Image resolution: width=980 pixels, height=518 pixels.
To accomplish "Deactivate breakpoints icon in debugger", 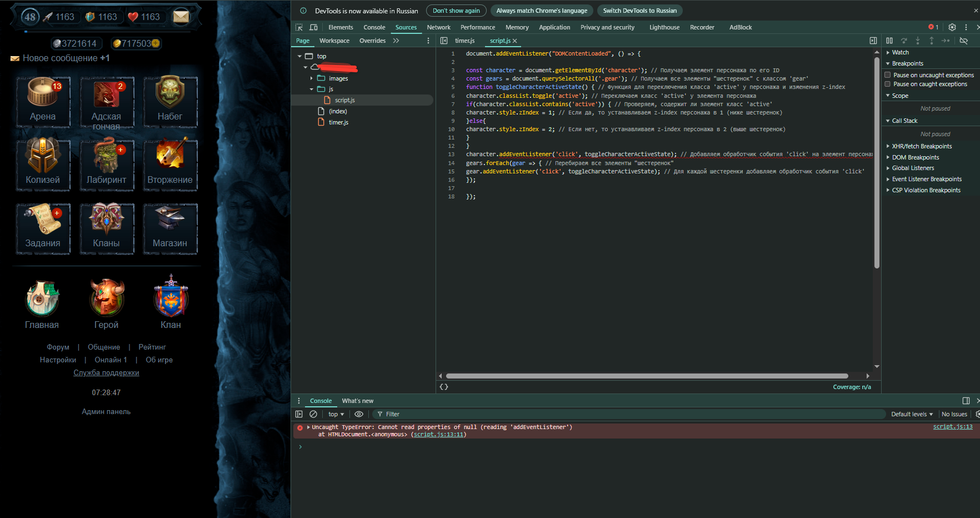I will click(964, 41).
